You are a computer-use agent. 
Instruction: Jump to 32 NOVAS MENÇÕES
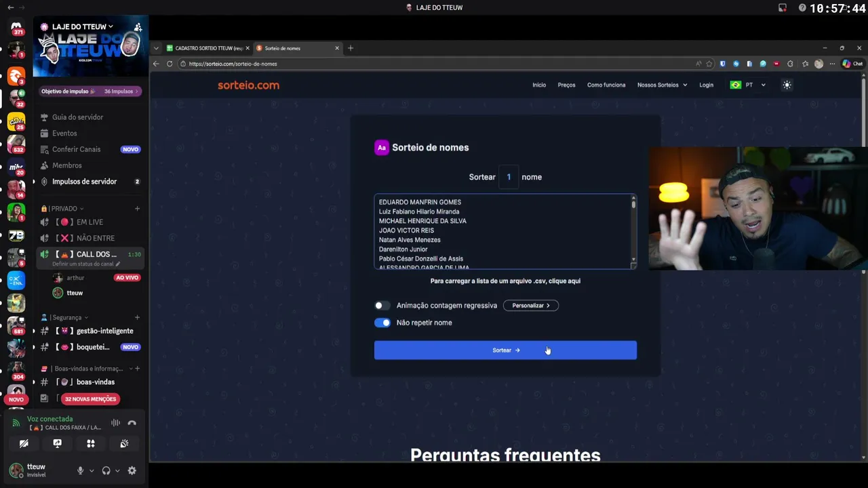pos(90,399)
